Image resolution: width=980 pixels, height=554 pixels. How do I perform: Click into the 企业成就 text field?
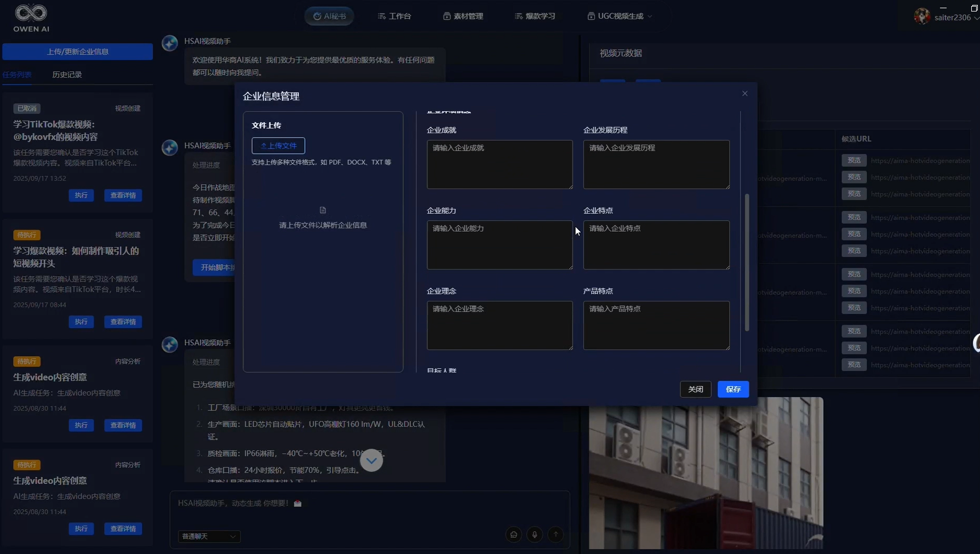tap(500, 164)
